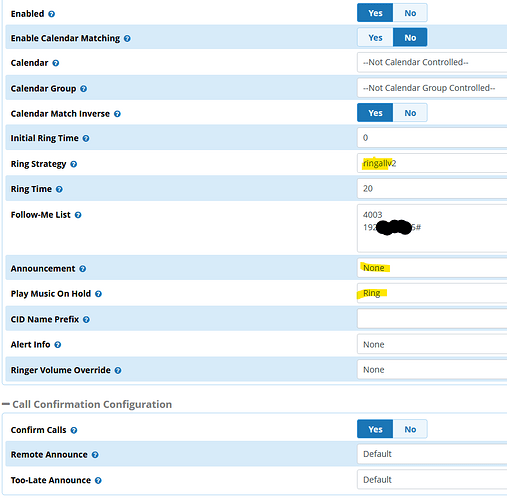Open Remote Announce dropdown showing Default

pyautogui.click(x=432, y=454)
